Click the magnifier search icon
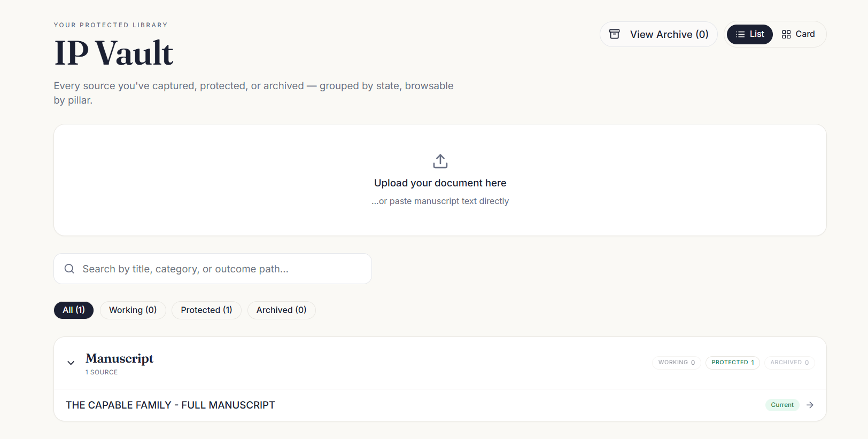Image resolution: width=868 pixels, height=439 pixels. coord(69,269)
